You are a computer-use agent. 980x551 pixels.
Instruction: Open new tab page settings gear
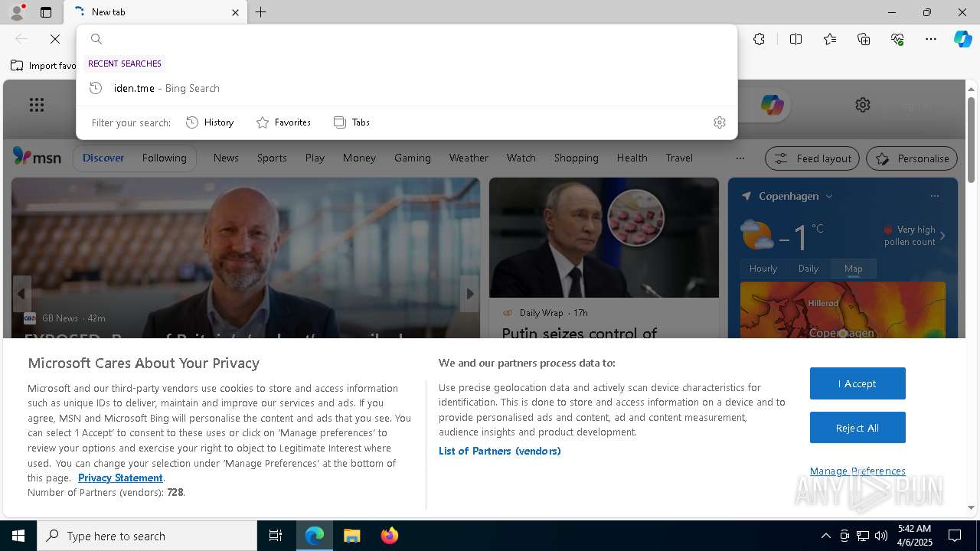pyautogui.click(x=863, y=105)
